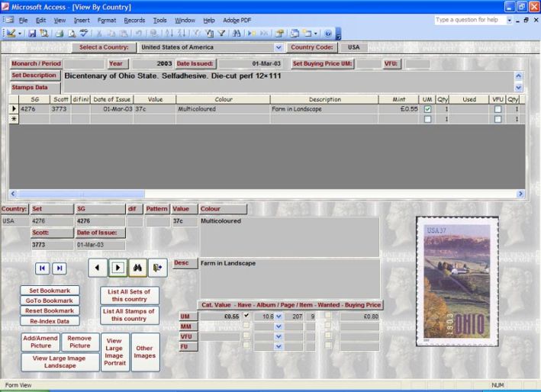The width and height of the screenshot is (541, 392).
Task: Click the stamps table horizontal scrollbar thumb
Action: click(x=82, y=194)
